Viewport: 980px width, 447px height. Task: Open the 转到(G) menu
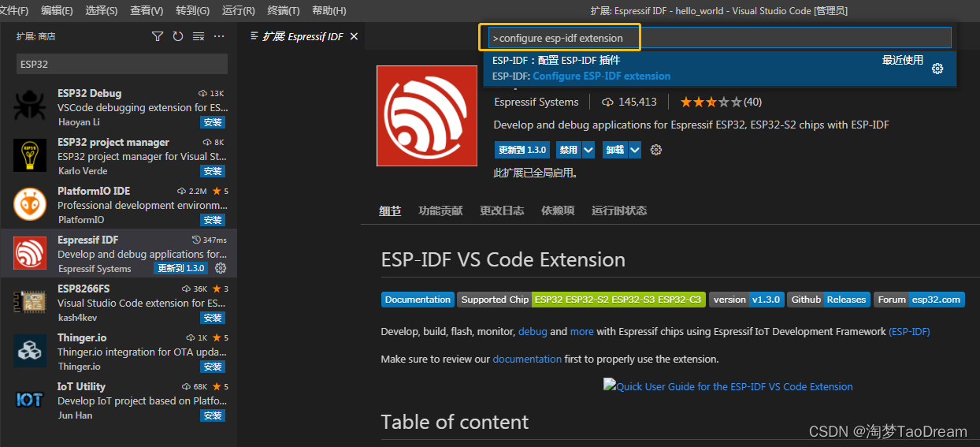tap(192, 10)
